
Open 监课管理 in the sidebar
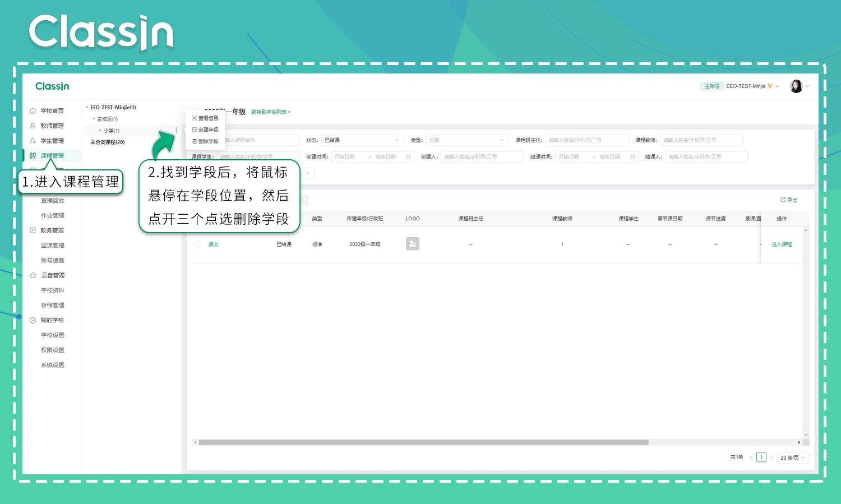53,246
